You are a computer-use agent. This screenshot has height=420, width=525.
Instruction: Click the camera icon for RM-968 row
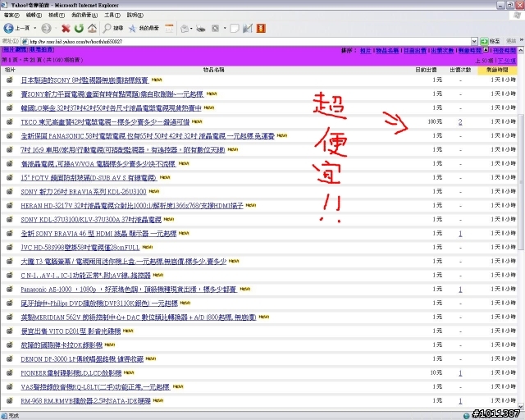click(10, 400)
